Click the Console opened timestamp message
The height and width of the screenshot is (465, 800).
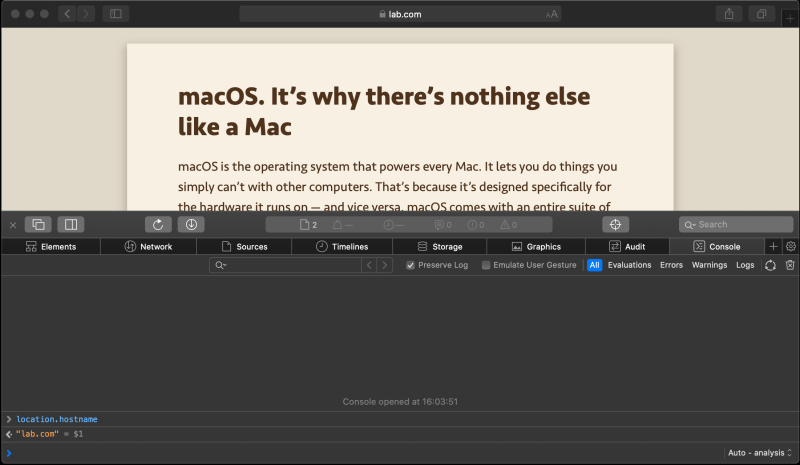[400, 402]
